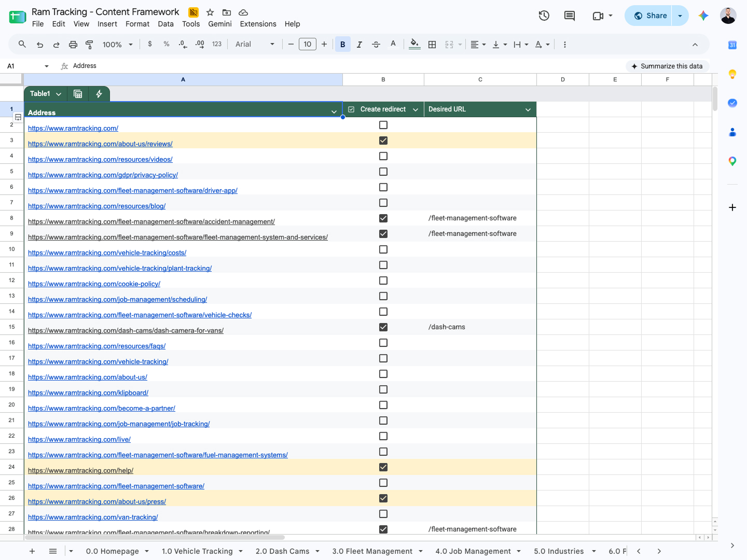Add a new sheet
Screen dimensions: 747x560
[32, 551]
